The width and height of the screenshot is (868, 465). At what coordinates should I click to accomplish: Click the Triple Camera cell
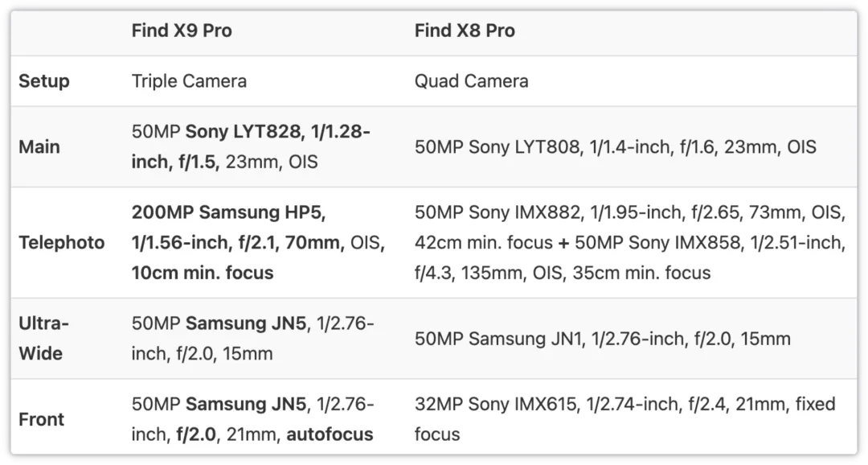pyautogui.click(x=190, y=81)
